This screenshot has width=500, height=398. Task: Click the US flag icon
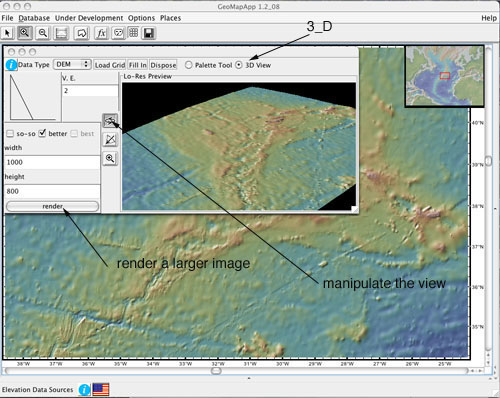click(x=101, y=389)
